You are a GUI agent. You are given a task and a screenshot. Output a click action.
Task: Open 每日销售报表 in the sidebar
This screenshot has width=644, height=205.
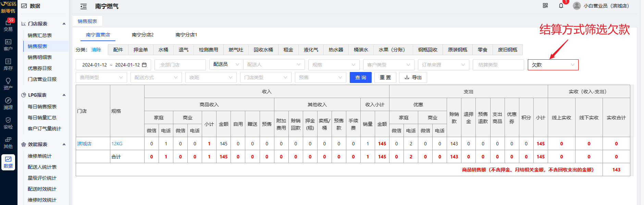[x=42, y=107]
